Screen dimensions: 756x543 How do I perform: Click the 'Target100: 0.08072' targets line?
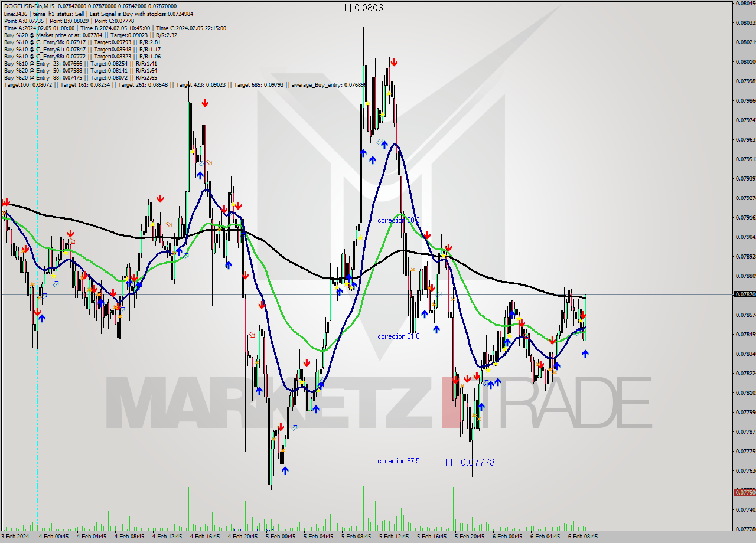point(185,84)
